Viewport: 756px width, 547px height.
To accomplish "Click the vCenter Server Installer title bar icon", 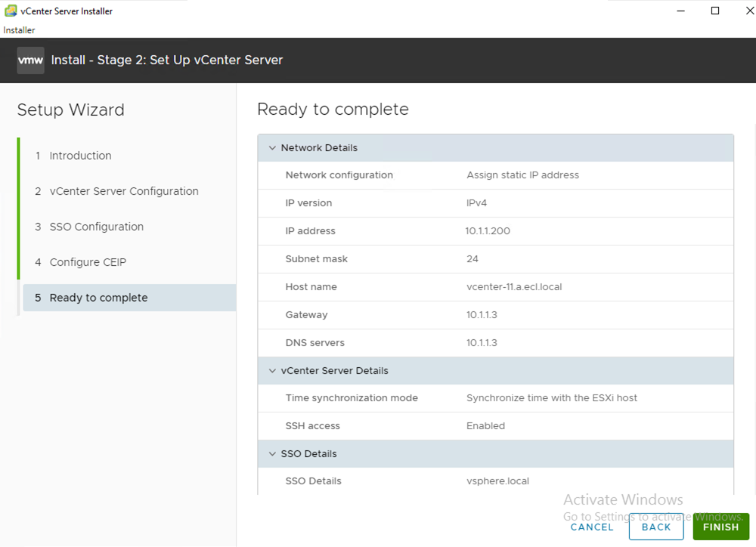I will pos(11,11).
